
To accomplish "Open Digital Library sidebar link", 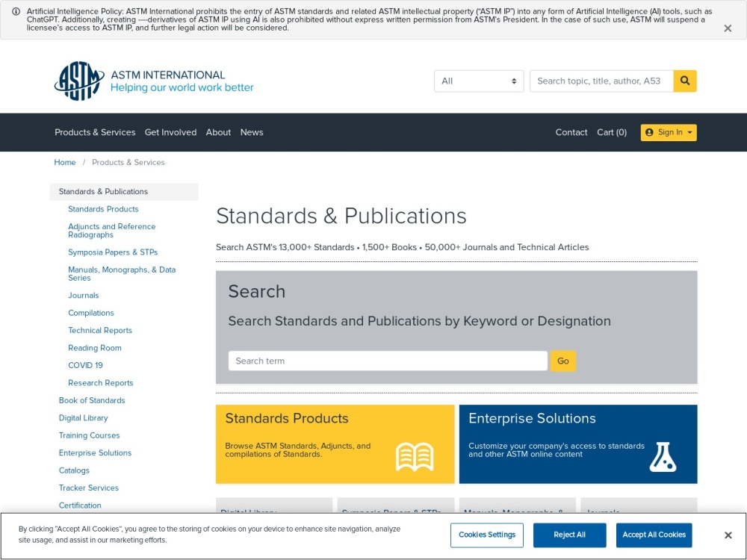I will click(84, 418).
